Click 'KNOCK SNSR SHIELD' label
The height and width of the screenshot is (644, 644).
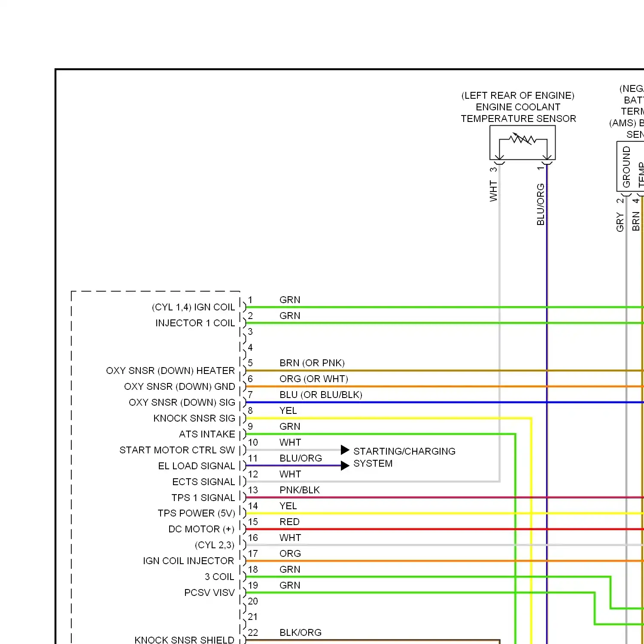tap(184, 640)
